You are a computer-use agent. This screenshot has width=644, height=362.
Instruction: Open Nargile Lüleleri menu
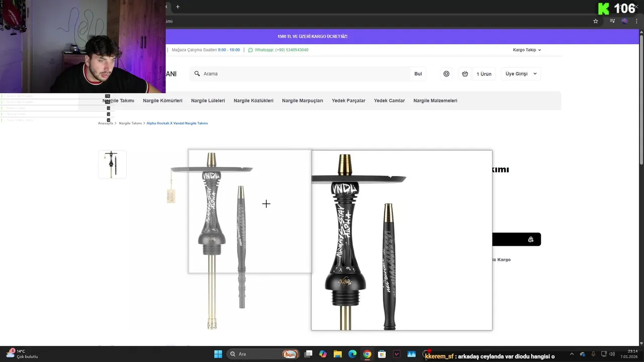[208, 101]
